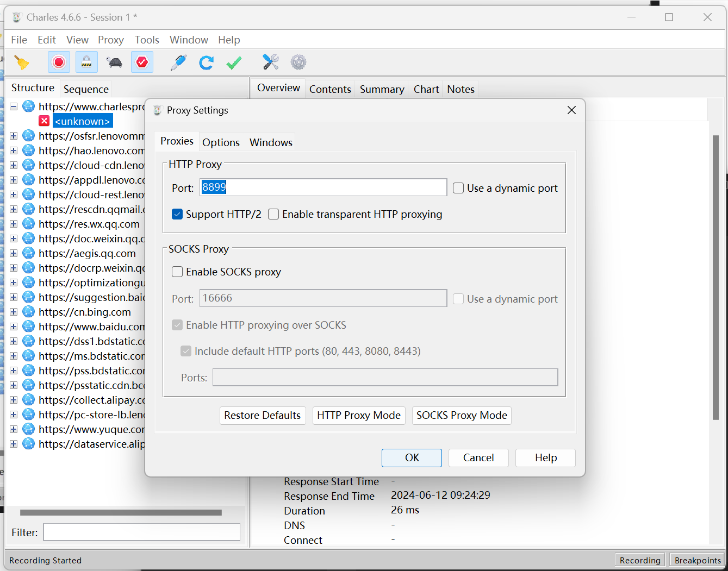
Task: Confirm the dialog with OK
Action: pos(412,458)
